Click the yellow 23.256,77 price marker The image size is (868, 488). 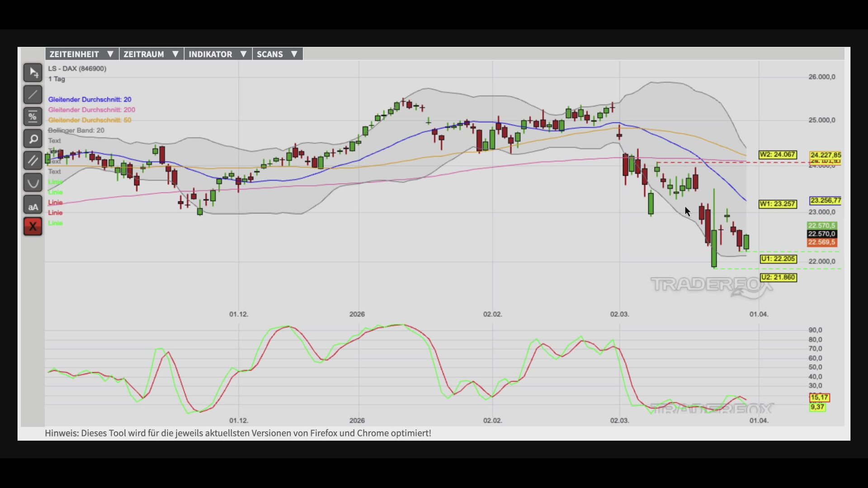point(825,200)
